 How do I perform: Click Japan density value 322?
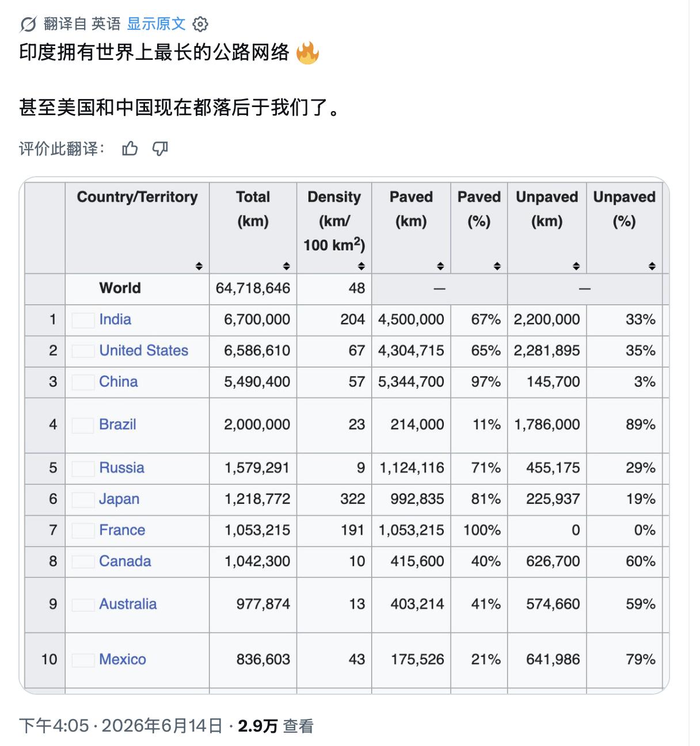pyautogui.click(x=352, y=499)
